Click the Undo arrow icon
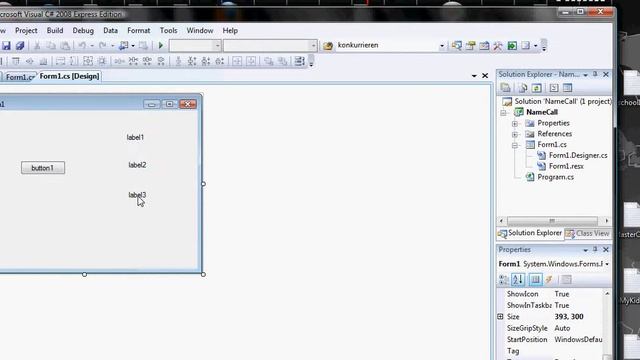The image size is (640, 360). click(82, 46)
